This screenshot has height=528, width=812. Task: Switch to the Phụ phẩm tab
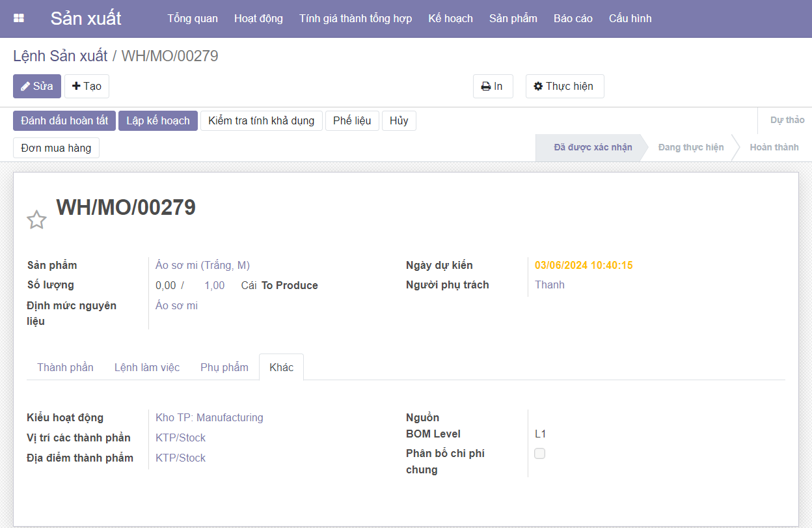coord(224,367)
